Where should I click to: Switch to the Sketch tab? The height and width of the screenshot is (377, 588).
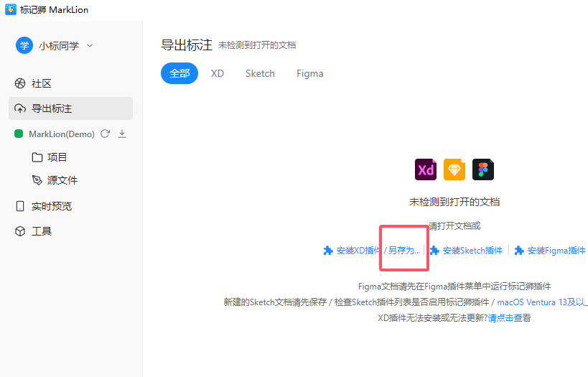260,73
